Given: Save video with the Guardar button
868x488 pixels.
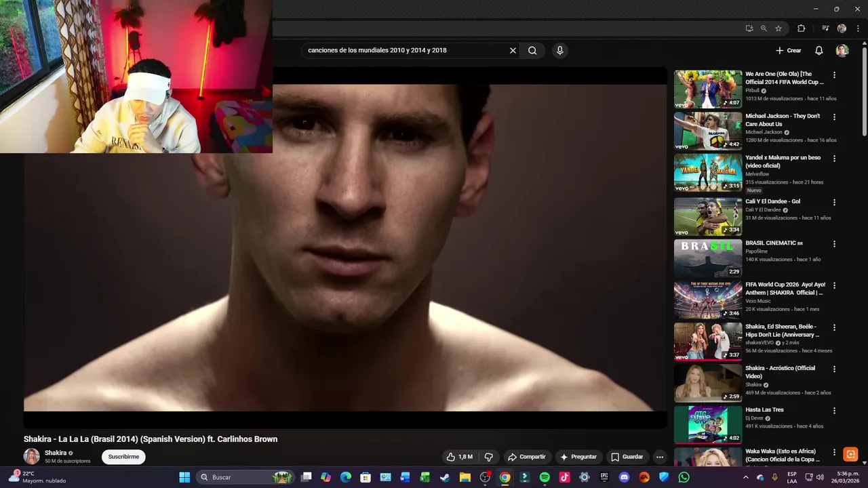Looking at the screenshot, I should point(627,457).
